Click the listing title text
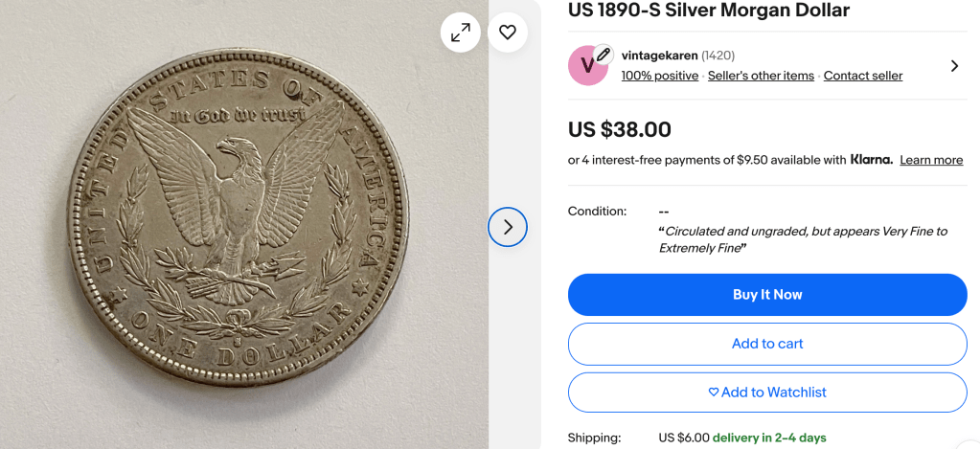This screenshot has height=449, width=980. [x=708, y=11]
